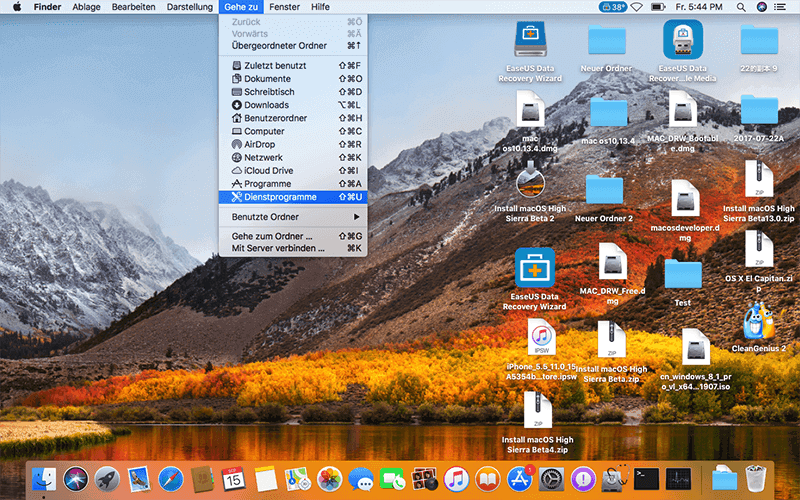Open System Preferences gear in Dock
This screenshot has height=500, width=800.
[x=552, y=479]
